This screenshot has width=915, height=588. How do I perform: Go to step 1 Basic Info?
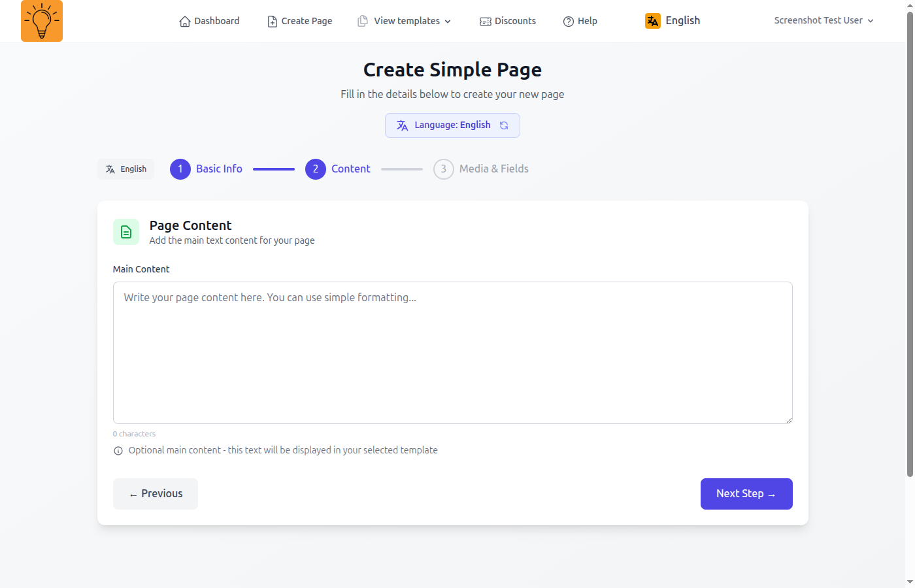(x=207, y=169)
